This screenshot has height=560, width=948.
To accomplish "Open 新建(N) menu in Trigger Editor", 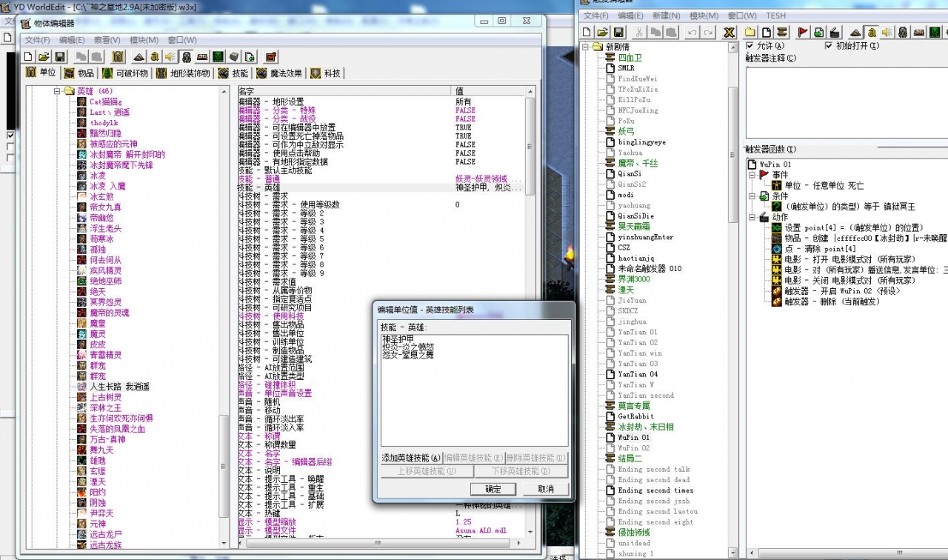I will click(667, 16).
